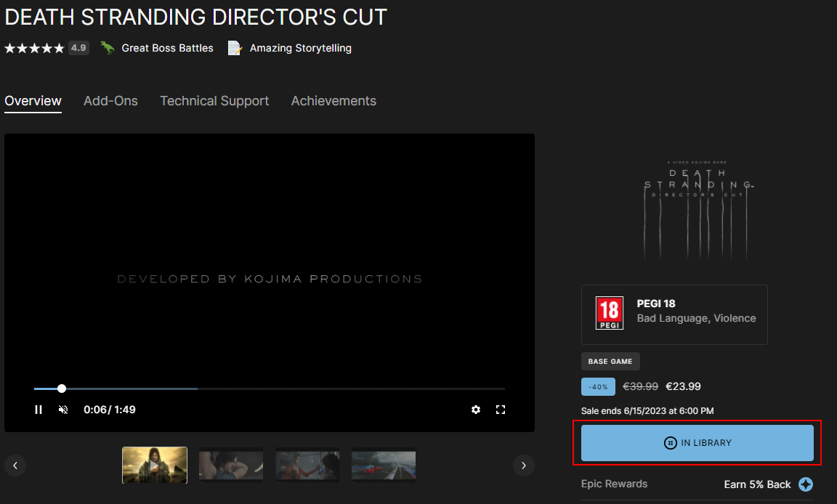Click the five-star rating
The width and height of the screenshot is (837, 504).
[34, 48]
